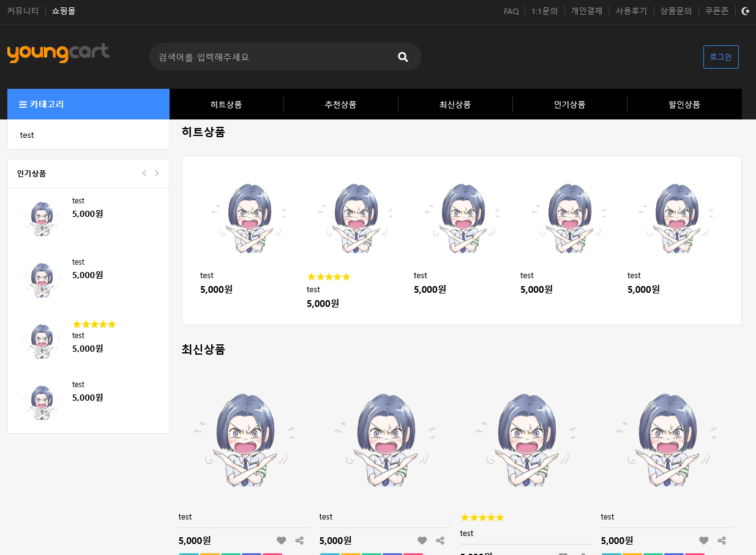Go to 개인결제
Viewport: 756px width, 555px height.
[x=586, y=11]
